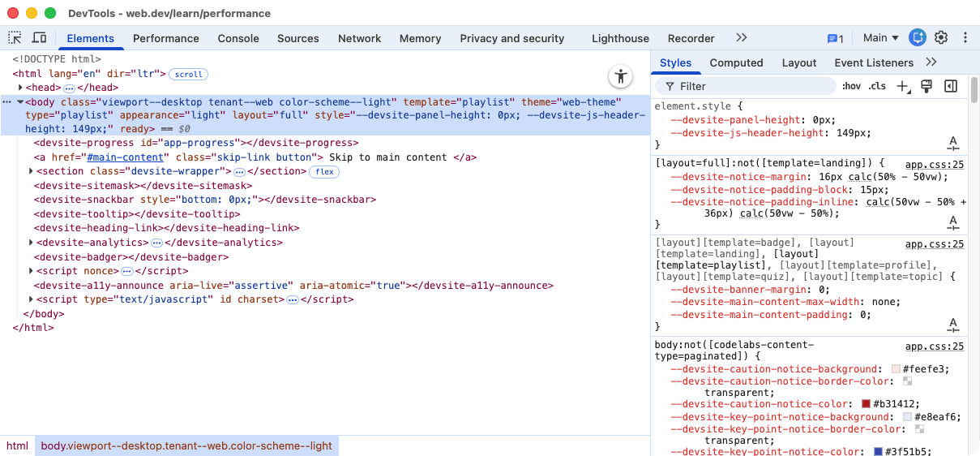
Task: Expand the devsite-analytics ellipsis button
Action: tap(157, 243)
